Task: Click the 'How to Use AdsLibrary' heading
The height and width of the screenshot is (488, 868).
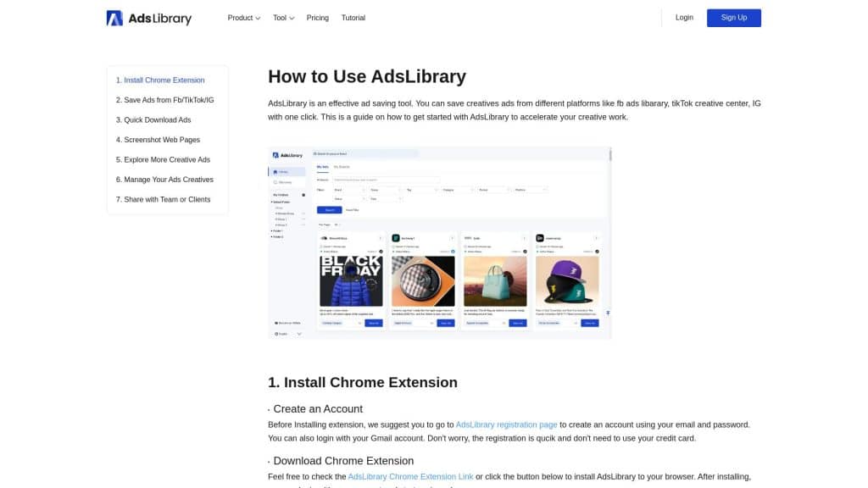Action: 367,76
